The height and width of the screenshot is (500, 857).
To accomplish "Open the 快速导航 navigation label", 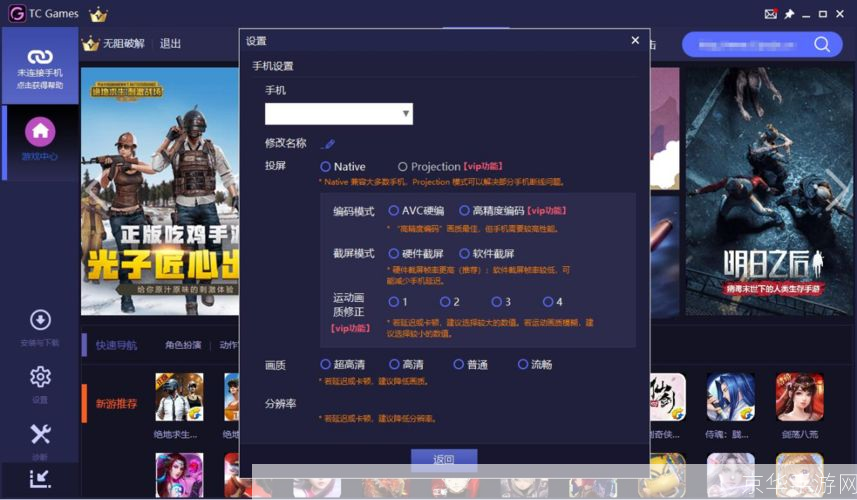I will [x=116, y=345].
